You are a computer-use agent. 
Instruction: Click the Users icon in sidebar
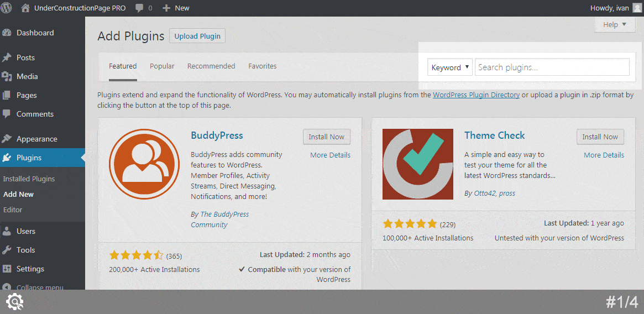click(7, 231)
